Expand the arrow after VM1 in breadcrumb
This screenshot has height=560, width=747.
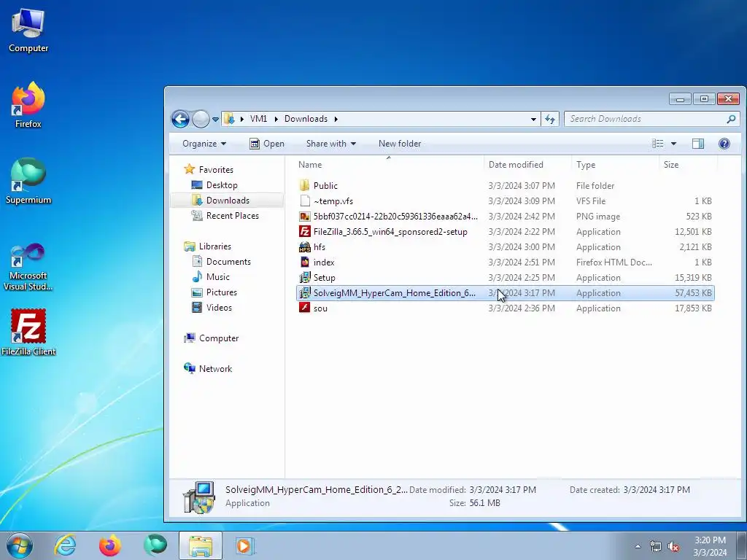[x=276, y=119]
